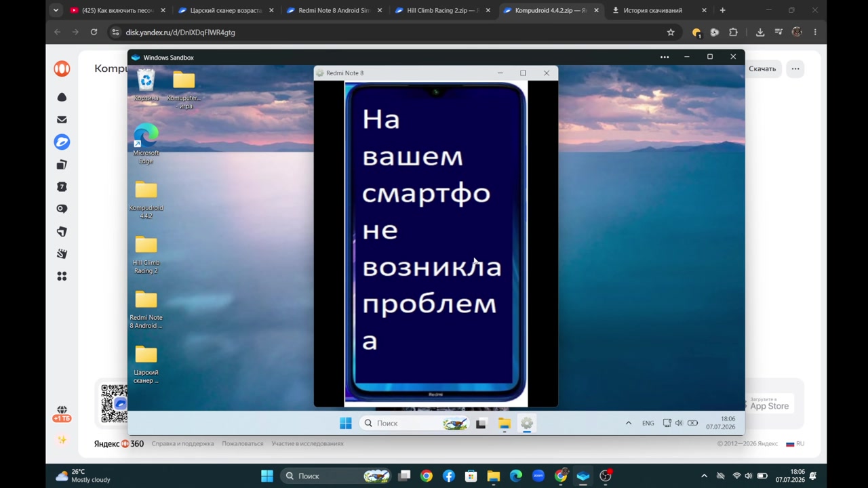
Task: Switch to Царский сканер возраста tab
Action: (226, 10)
